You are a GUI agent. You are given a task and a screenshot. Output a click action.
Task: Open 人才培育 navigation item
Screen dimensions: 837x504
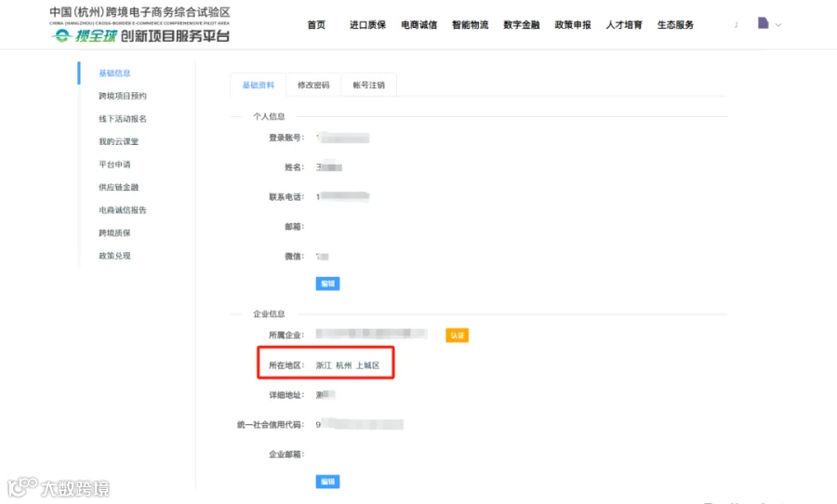pos(623,24)
